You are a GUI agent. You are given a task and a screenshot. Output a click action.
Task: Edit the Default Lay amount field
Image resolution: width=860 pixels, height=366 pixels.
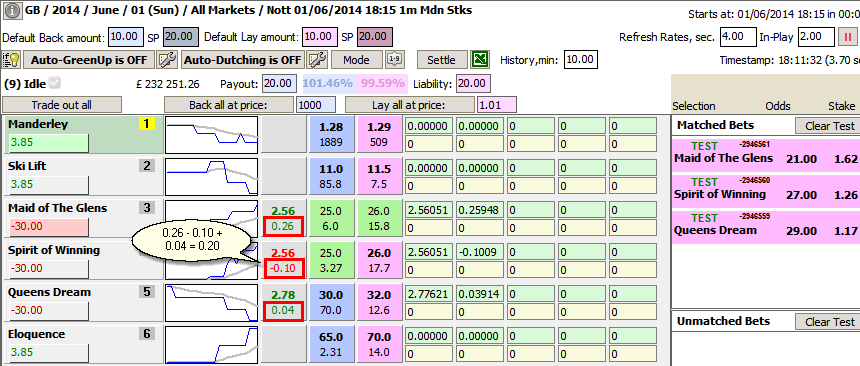point(319,37)
